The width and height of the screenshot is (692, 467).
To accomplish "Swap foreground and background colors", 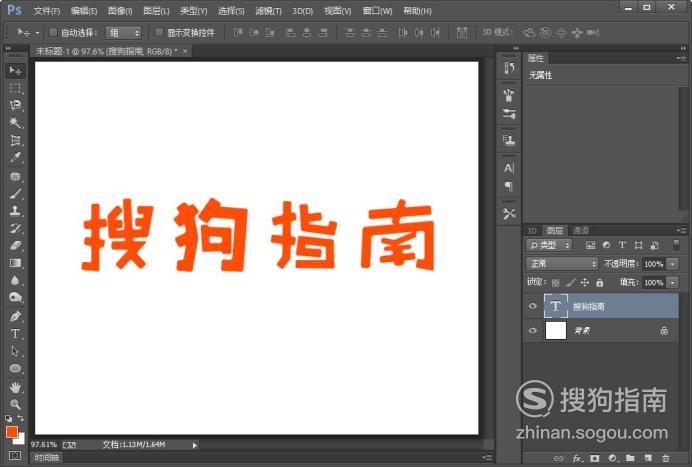I will click(20, 418).
